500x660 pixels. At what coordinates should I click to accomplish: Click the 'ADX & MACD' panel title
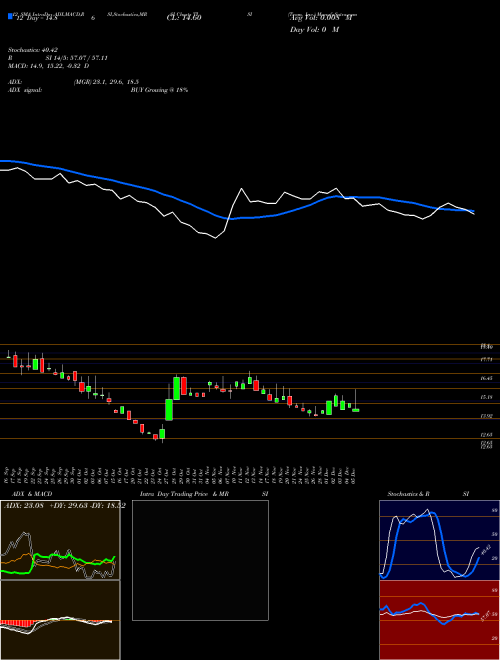click(32, 494)
